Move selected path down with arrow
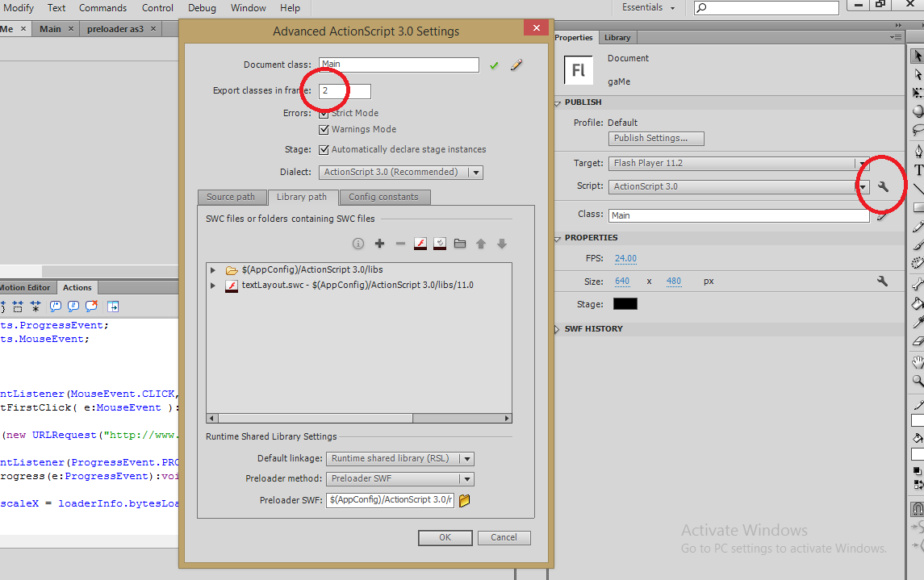 502,244
